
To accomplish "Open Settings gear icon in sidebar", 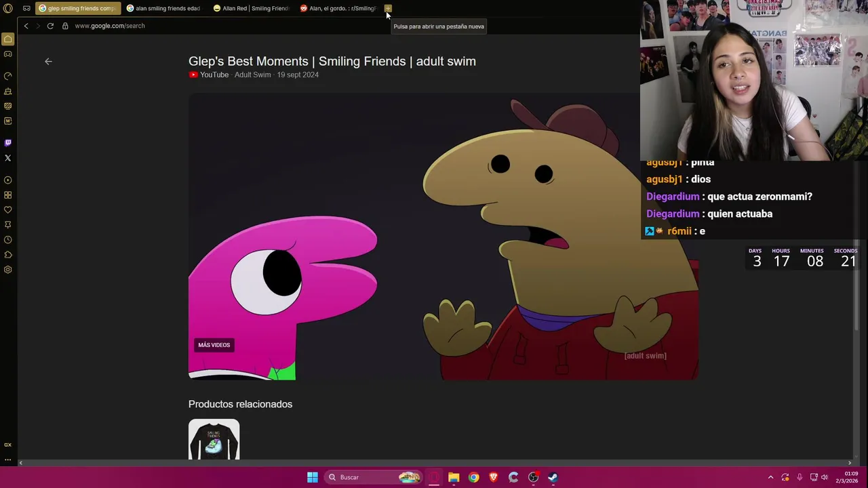I will [8, 270].
